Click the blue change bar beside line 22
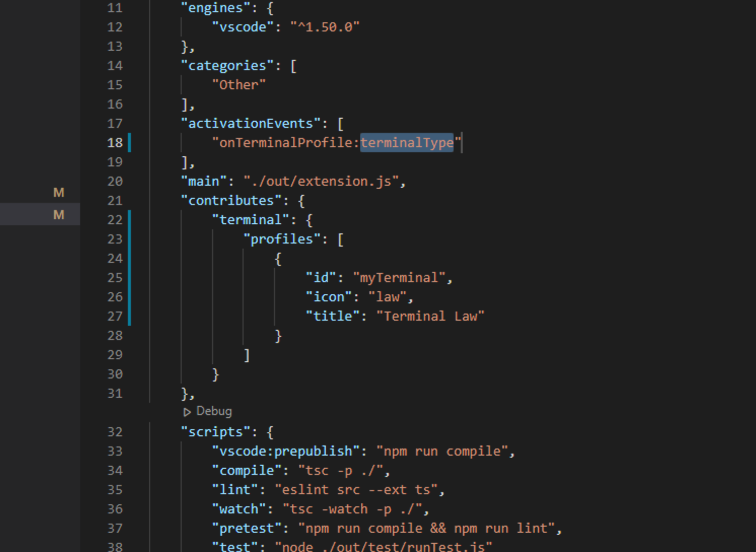This screenshot has height=552, width=756. tap(129, 220)
